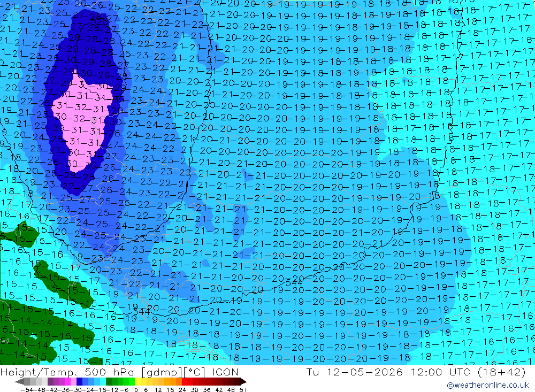Click the date 'Tu 12-05-2026 12:00 UTC'
This screenshot has width=535, height=392.
pyautogui.click(x=388, y=372)
